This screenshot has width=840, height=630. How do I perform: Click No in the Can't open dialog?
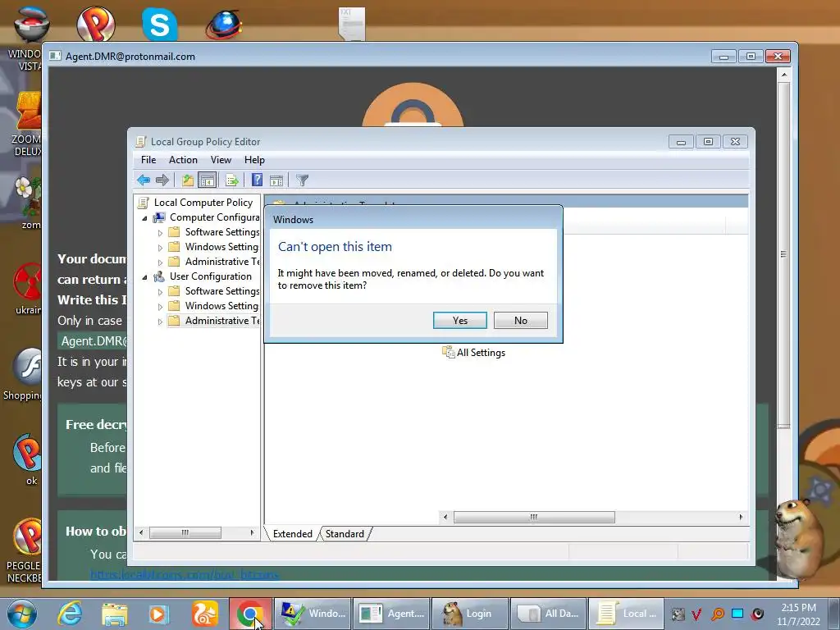coord(521,321)
